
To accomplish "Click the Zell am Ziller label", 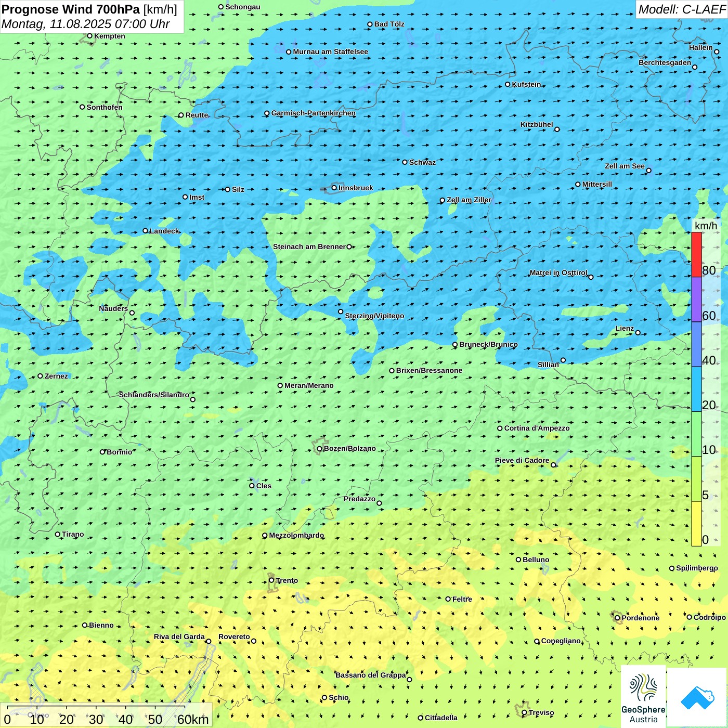I will (x=469, y=200).
